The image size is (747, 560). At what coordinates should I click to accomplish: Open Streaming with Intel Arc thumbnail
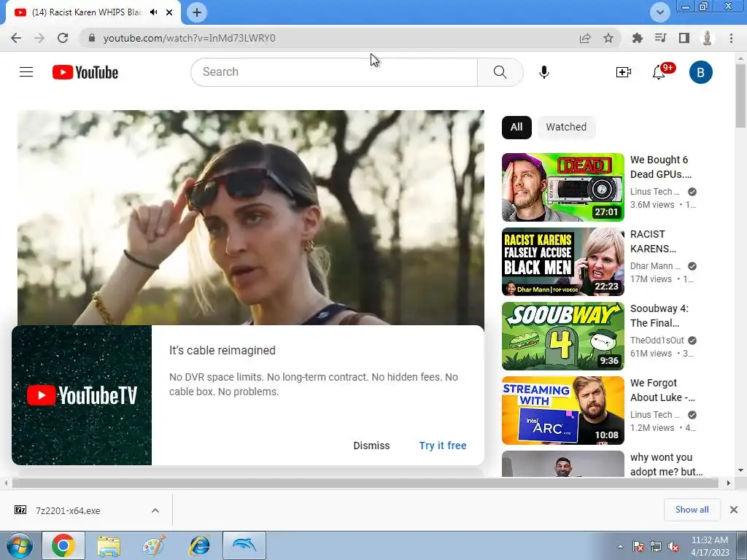tap(562, 410)
